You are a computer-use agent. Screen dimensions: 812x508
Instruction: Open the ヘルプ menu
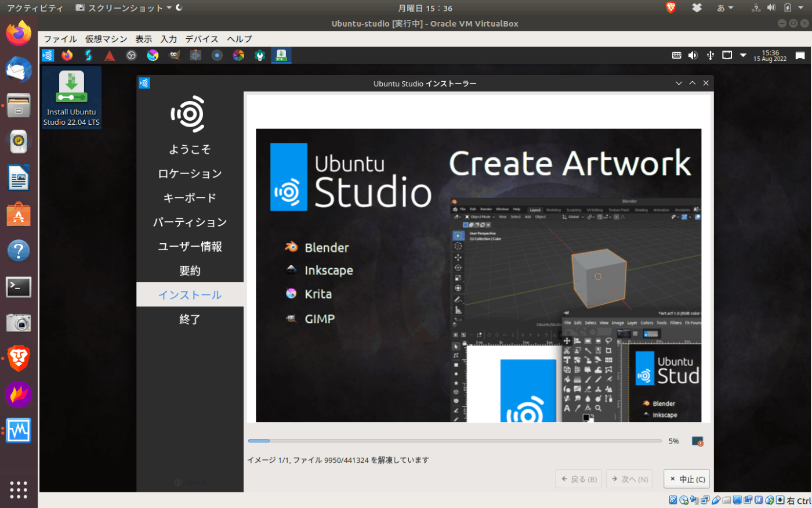[x=240, y=39]
